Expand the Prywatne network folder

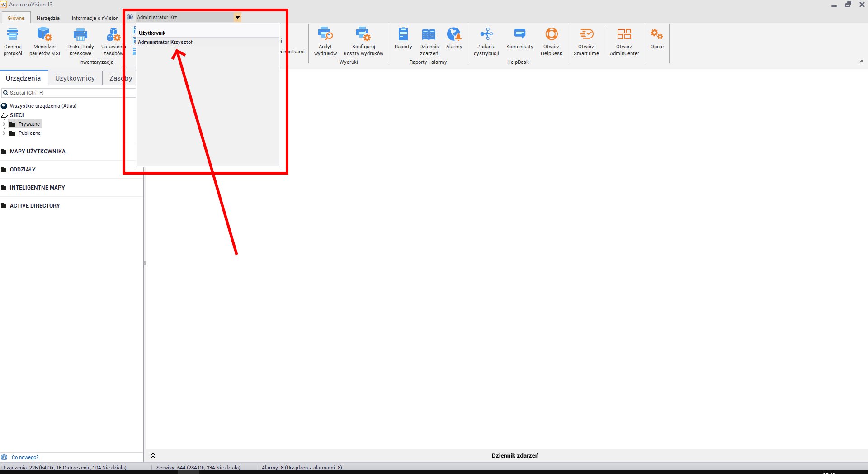[4, 124]
